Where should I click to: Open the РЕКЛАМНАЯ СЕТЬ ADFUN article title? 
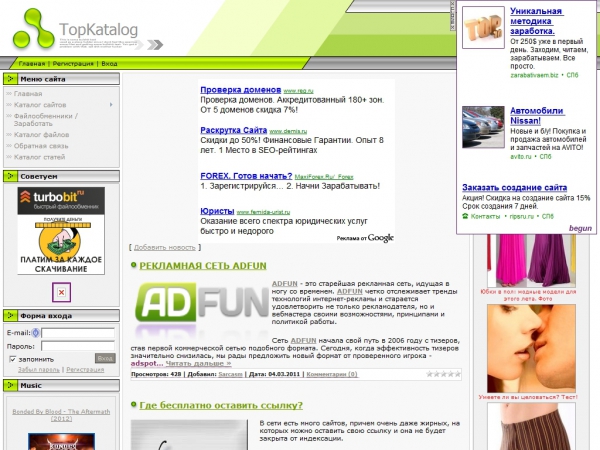(203, 265)
